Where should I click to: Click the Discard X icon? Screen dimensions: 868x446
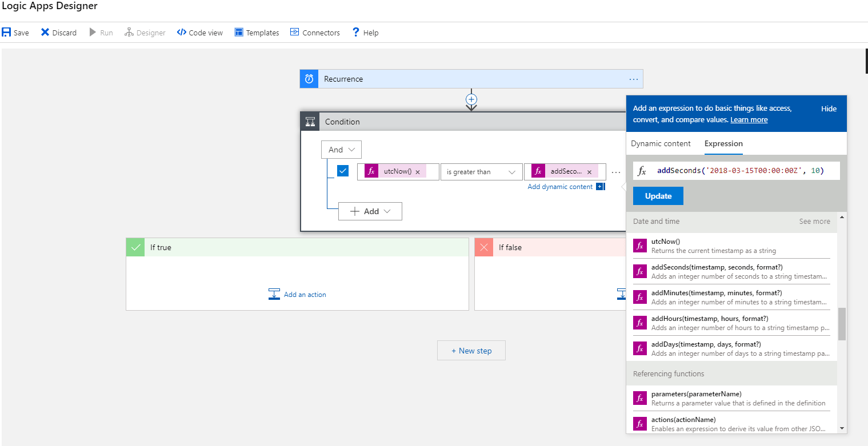tap(45, 33)
